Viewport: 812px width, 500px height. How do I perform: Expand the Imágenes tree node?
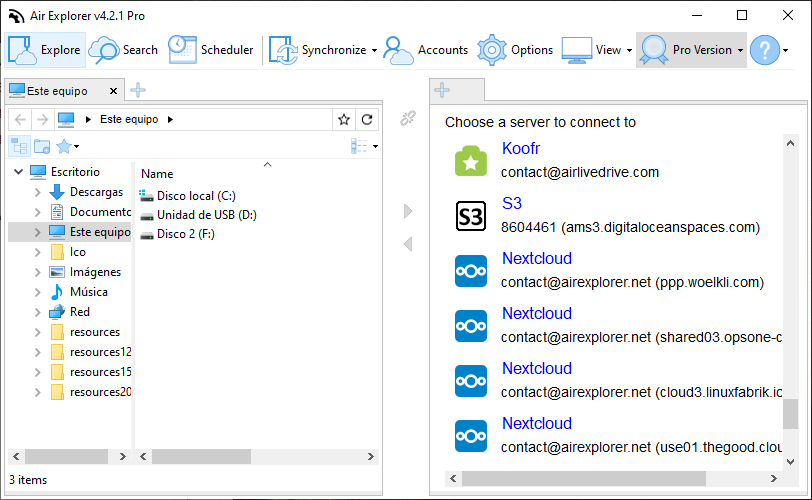pyautogui.click(x=37, y=272)
